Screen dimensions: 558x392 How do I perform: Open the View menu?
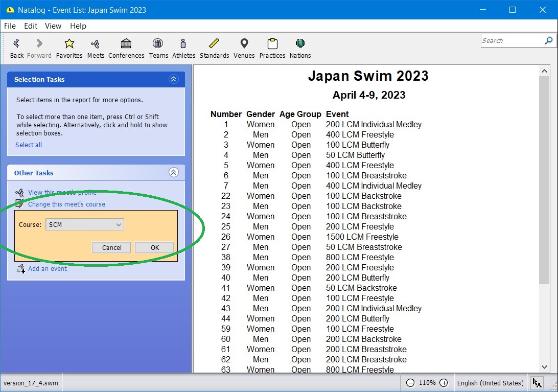53,26
